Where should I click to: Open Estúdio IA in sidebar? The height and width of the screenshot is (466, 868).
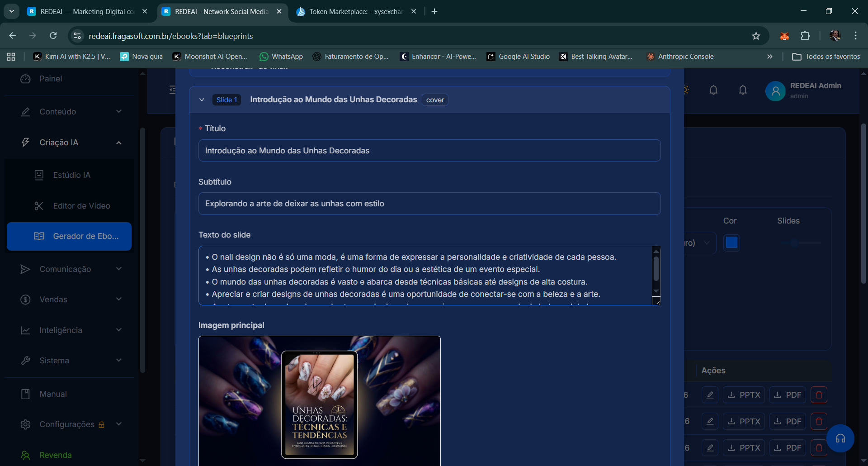click(69, 175)
